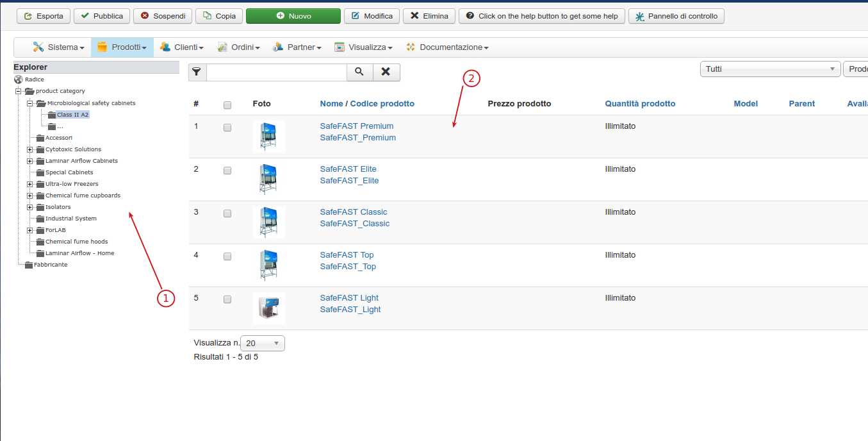Select Class II A2 in tree

(72, 115)
